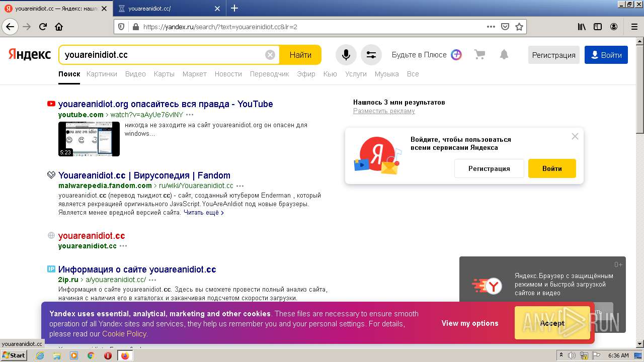This screenshot has height=362, width=644.
Task: Open Firefox hamburger menu
Action: click(634, 27)
